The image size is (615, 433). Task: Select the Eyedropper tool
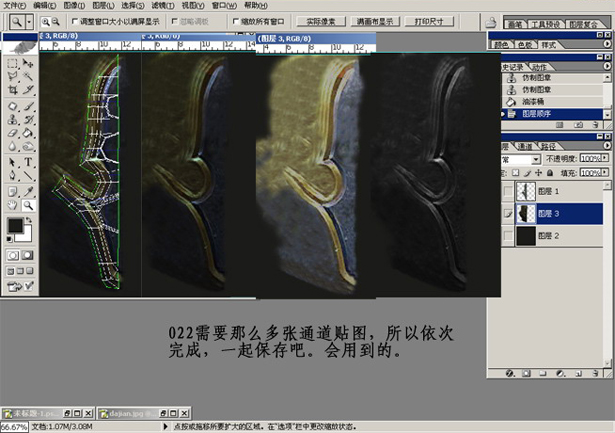27,190
